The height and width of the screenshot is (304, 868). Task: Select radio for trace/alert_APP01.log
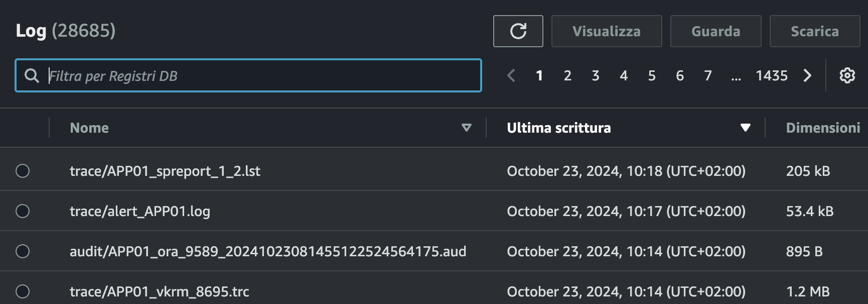[23, 211]
